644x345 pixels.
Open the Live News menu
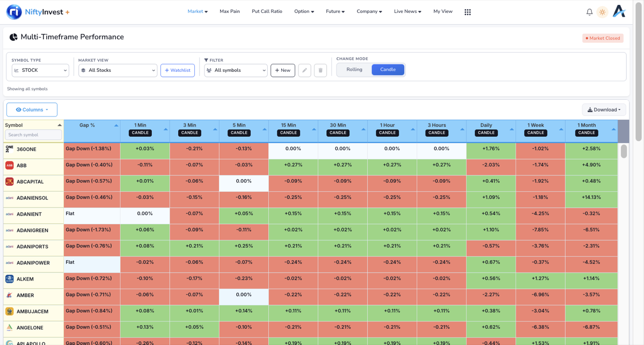point(407,11)
